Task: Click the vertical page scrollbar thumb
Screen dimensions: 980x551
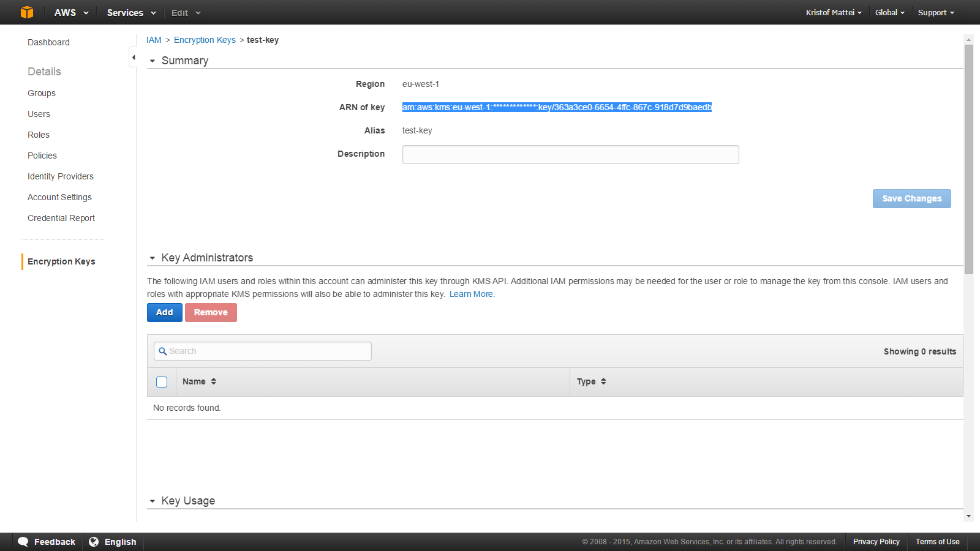Action: point(968,159)
